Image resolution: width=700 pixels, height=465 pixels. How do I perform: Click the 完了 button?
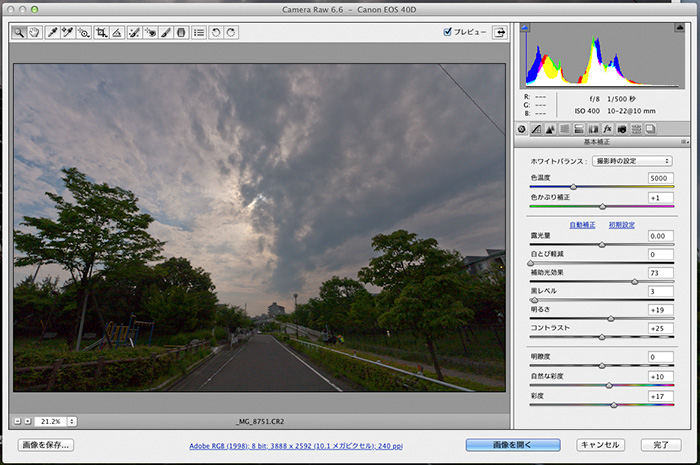(x=661, y=445)
